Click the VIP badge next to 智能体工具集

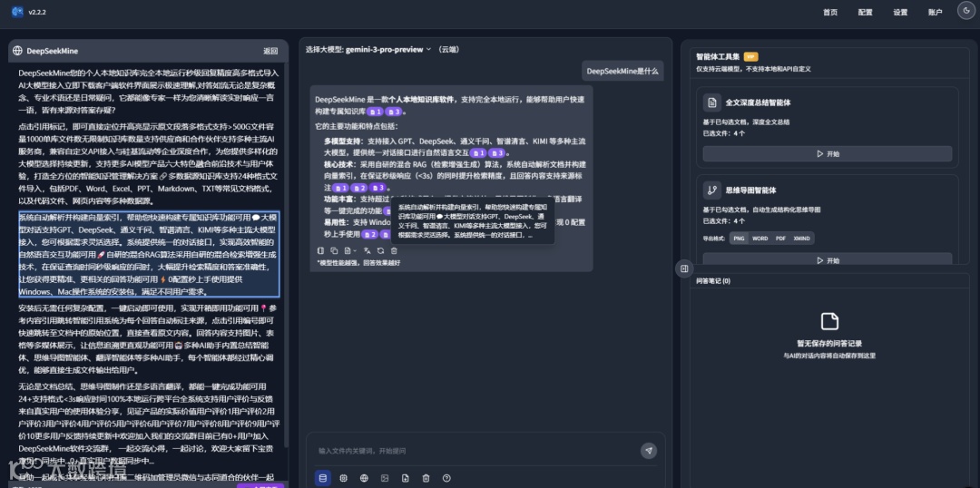pos(750,56)
